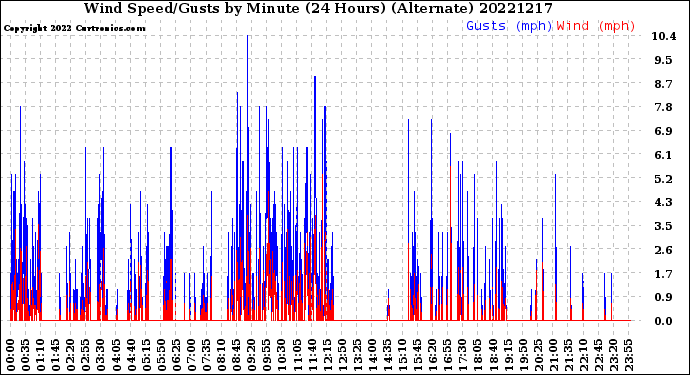Image resolution: width=690 pixels, height=375 pixels.
Task: Click the 12:50 time axis label
Action: [342, 355]
